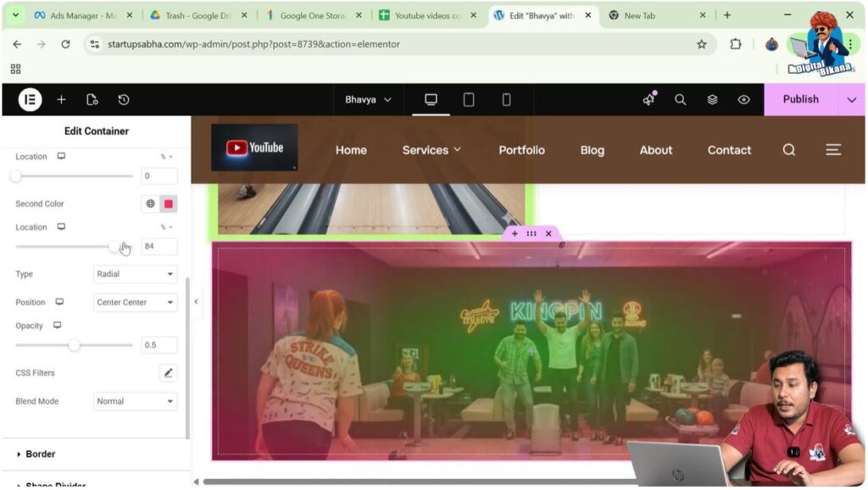Switch to the New Tab browser tab
The height and width of the screenshot is (490, 868).
tap(658, 15)
